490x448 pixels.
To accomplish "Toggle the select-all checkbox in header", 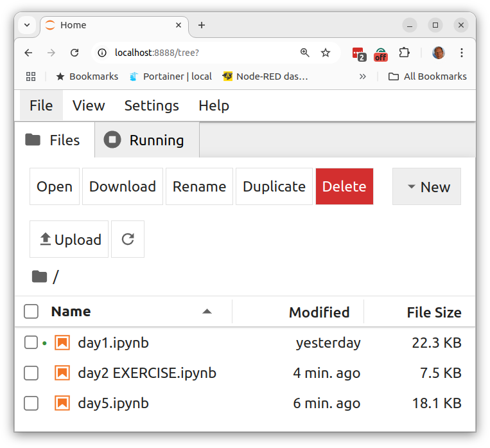I will [x=31, y=312].
